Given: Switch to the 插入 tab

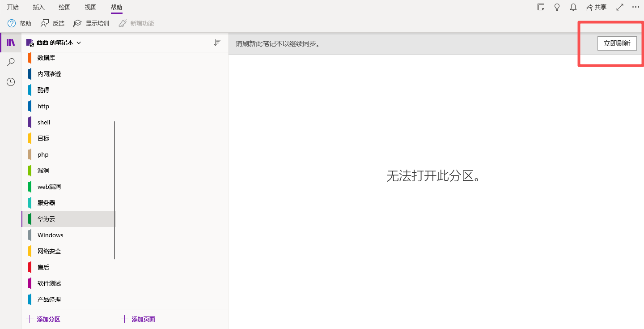Looking at the screenshot, I should [x=39, y=7].
